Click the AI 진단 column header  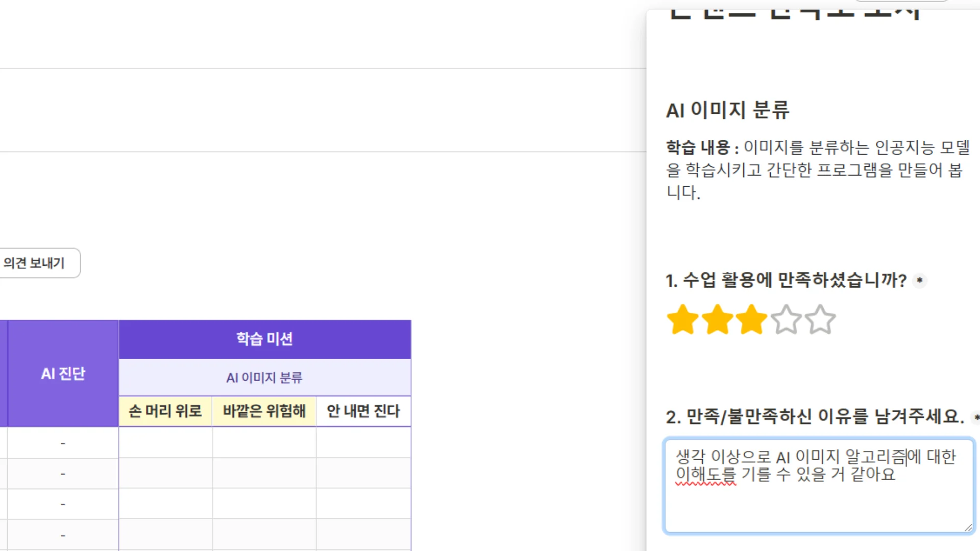click(63, 373)
